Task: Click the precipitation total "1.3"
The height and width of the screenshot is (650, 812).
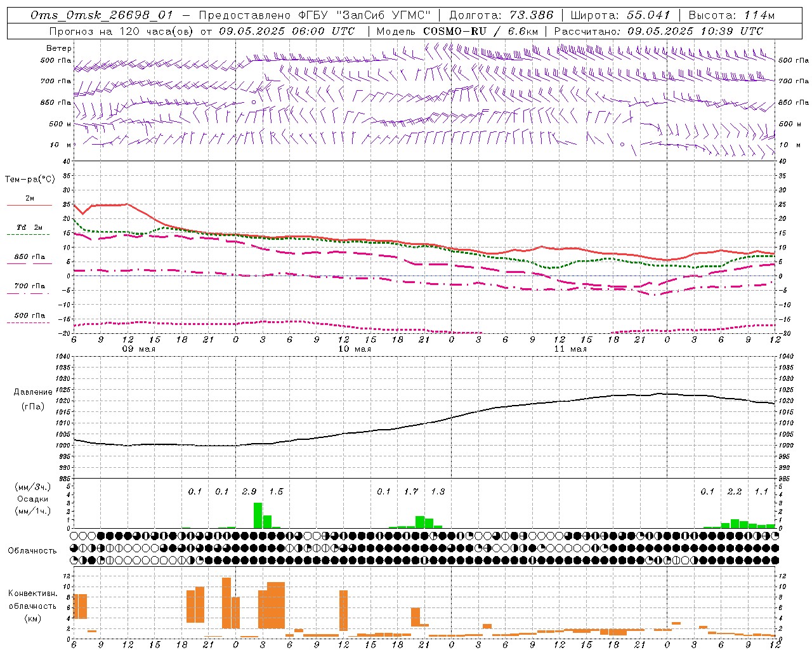Action: coord(438,492)
